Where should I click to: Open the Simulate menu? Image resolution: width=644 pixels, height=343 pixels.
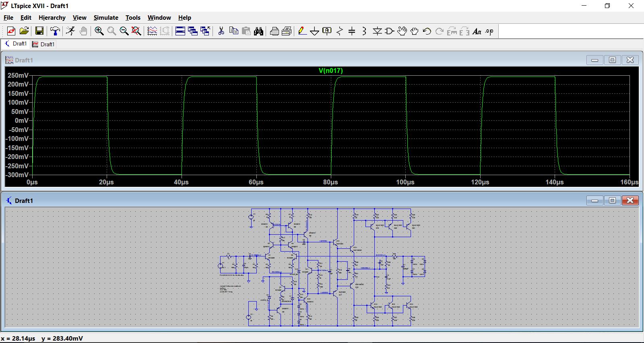coord(106,17)
